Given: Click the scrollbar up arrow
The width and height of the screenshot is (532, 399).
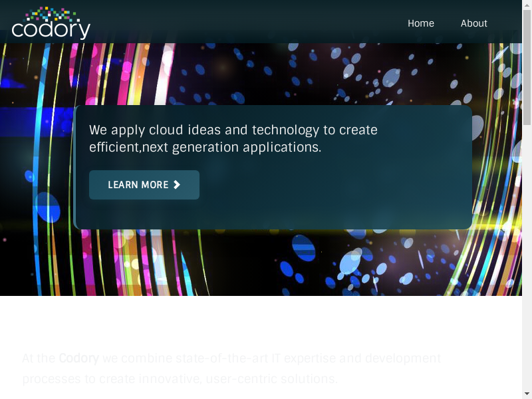Looking at the screenshot, I should pos(527,5).
